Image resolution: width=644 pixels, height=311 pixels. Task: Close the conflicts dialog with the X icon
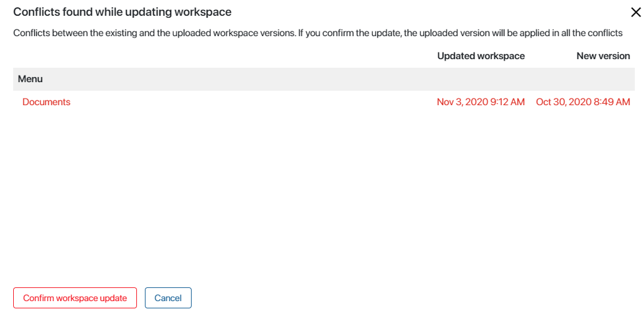point(635,12)
